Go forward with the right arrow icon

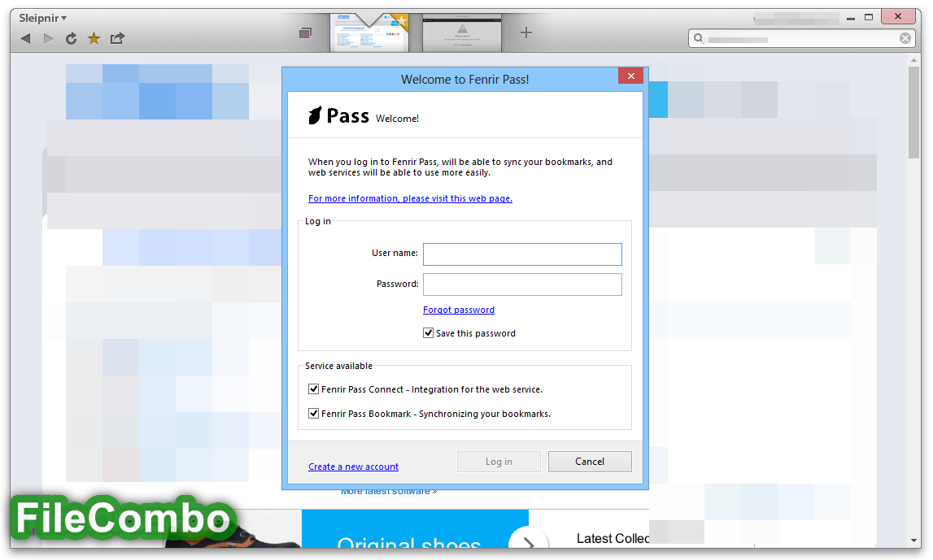click(x=48, y=39)
